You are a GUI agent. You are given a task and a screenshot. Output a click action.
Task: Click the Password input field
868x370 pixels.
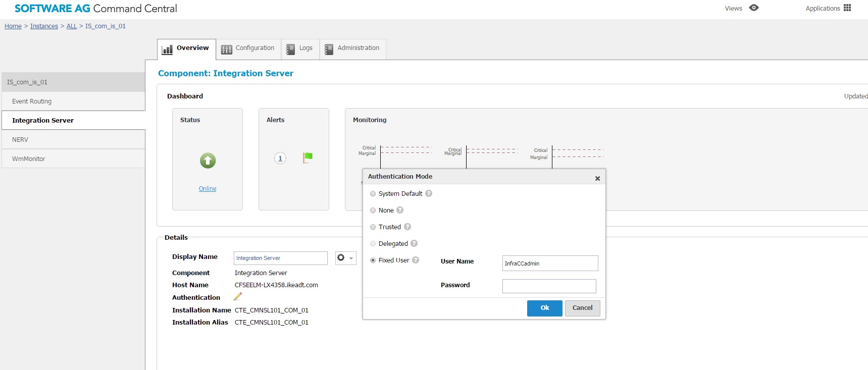click(x=549, y=286)
